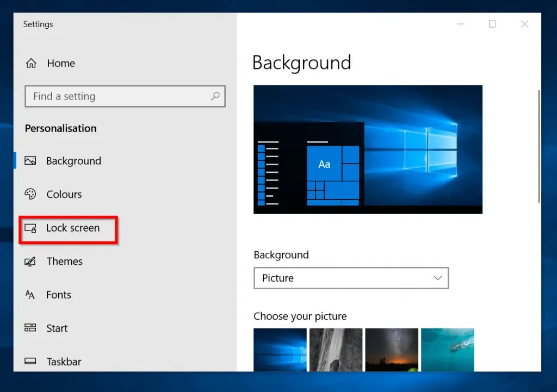Click the Home house icon
557x392 pixels.
pyautogui.click(x=31, y=63)
